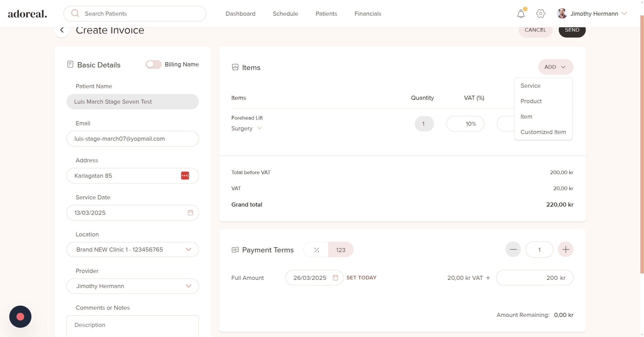Image resolution: width=644 pixels, height=337 pixels.
Task: Open settings via the gear icon
Action: (540, 14)
